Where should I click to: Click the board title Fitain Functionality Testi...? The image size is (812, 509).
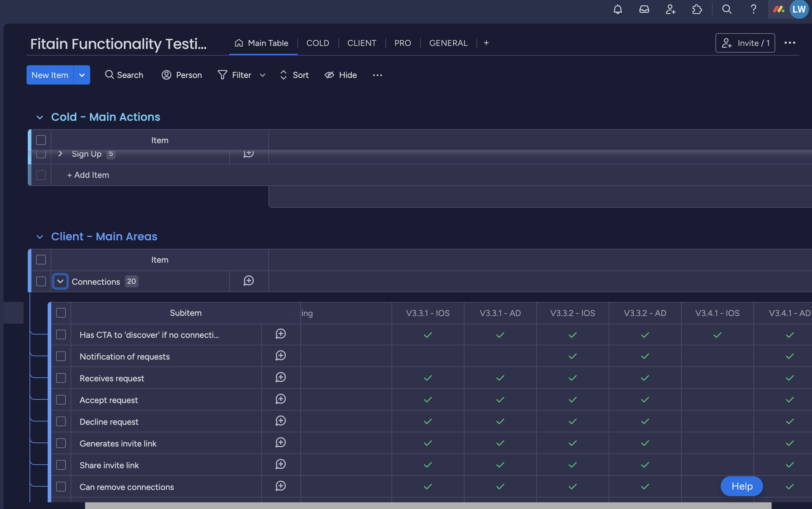click(x=119, y=44)
